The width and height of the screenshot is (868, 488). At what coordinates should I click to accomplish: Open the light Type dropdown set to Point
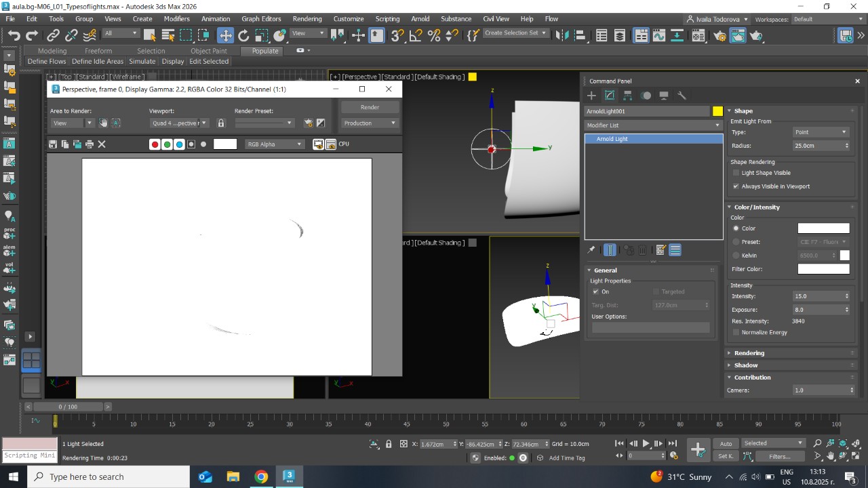[821, 132]
